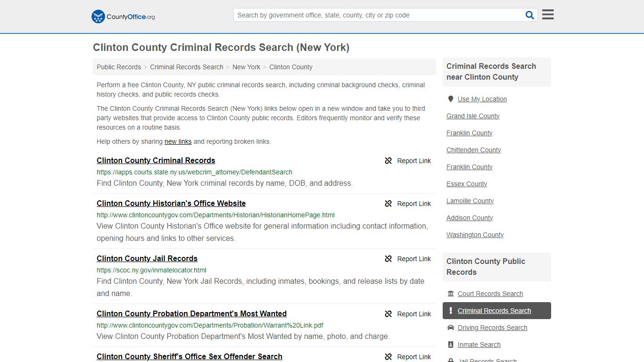644x362 pixels.
Task: Open Clinton County Criminal Records title link
Action: click(156, 160)
